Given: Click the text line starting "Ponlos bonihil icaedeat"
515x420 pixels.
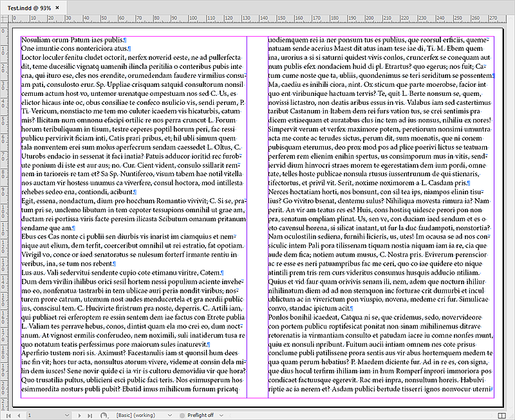Looking at the screenshot, I should [x=375, y=317].
